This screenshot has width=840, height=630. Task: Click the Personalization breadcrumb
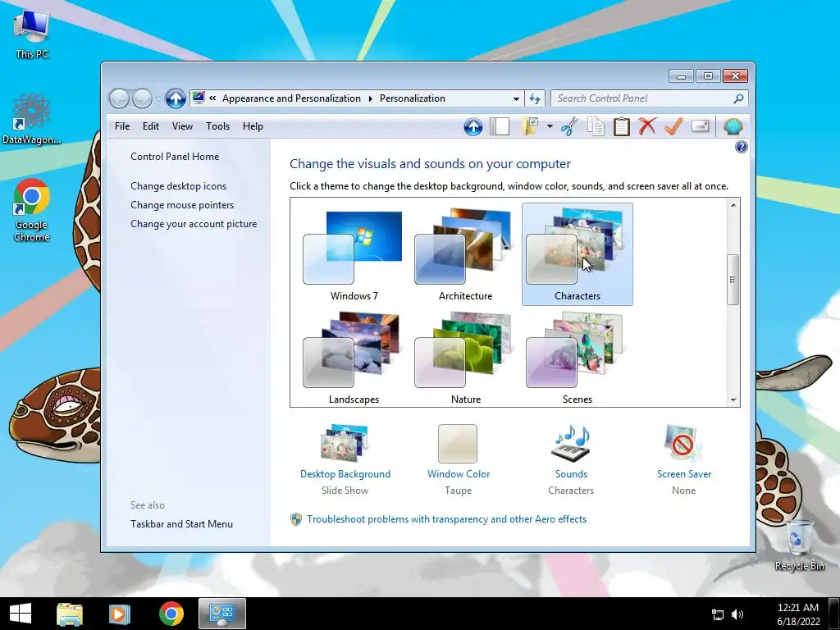[413, 98]
